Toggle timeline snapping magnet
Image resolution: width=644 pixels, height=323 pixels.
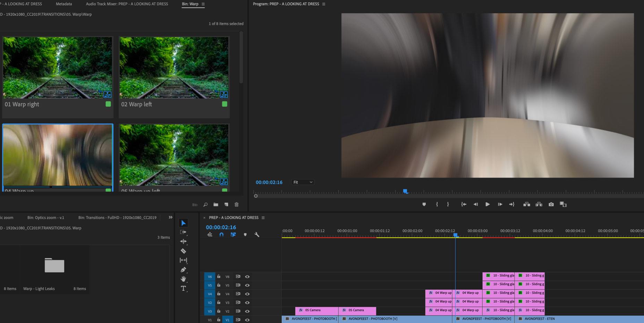[221, 235]
